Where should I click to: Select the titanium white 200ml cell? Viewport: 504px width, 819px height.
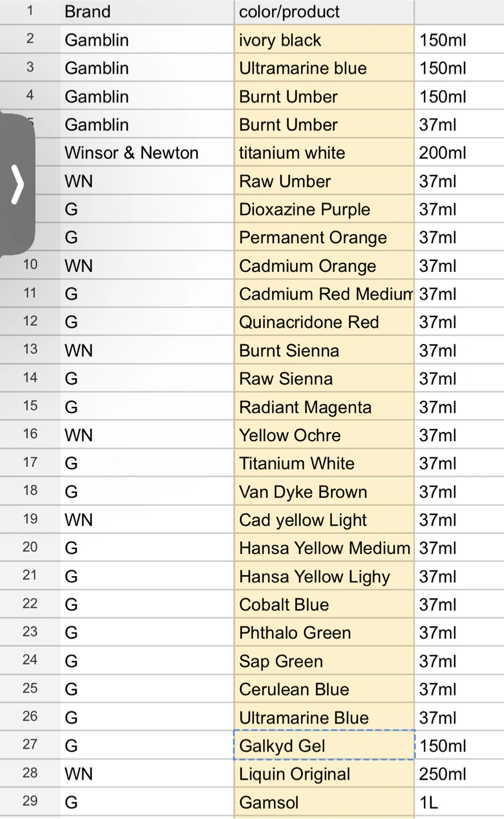[x=459, y=152]
